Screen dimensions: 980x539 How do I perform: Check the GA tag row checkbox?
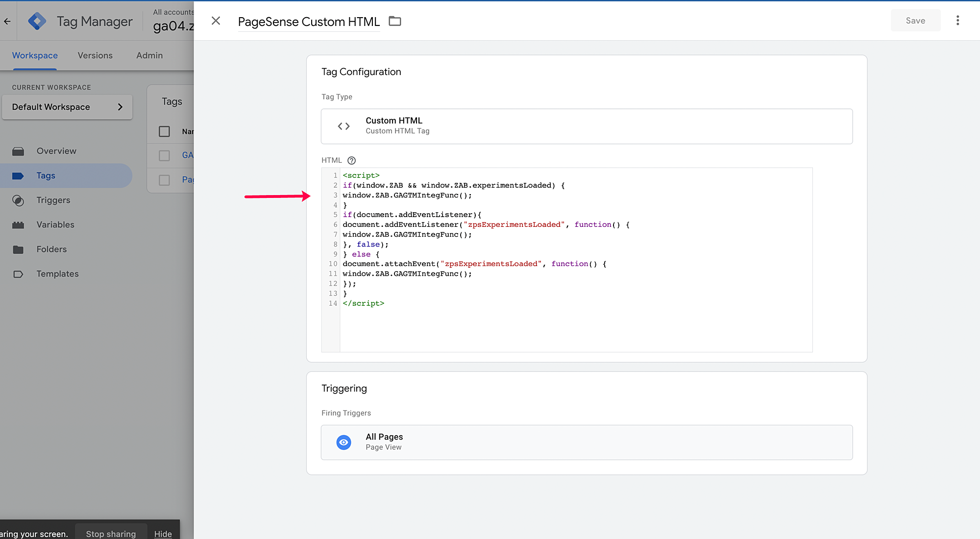(x=164, y=155)
